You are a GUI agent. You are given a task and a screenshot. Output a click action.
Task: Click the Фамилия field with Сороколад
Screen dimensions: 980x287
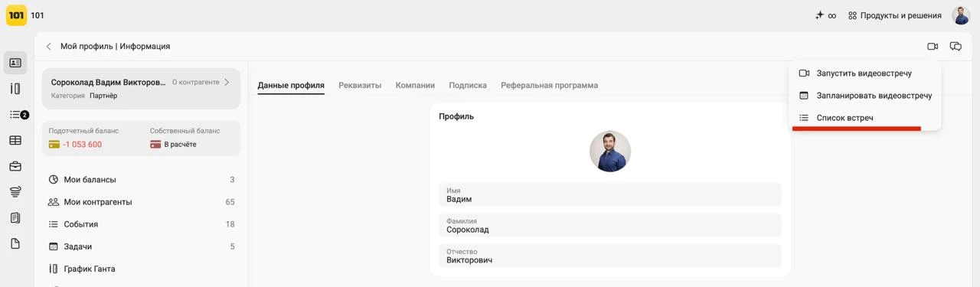[x=610, y=225]
